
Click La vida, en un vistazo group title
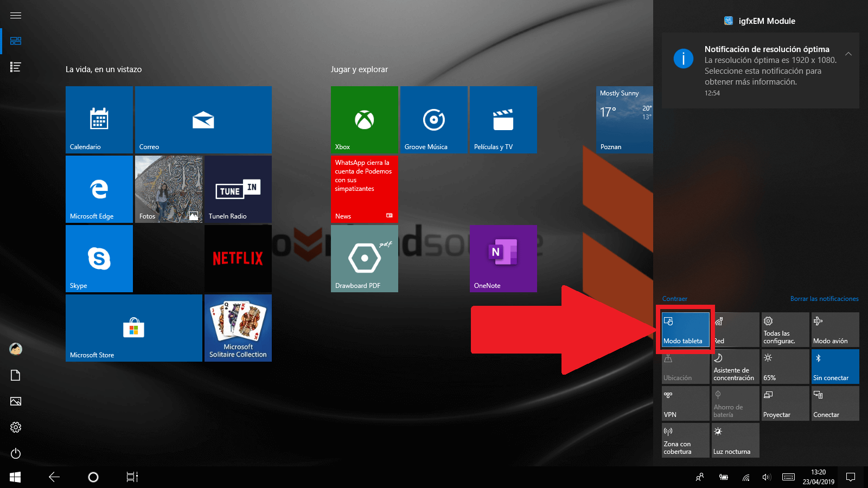click(x=104, y=69)
